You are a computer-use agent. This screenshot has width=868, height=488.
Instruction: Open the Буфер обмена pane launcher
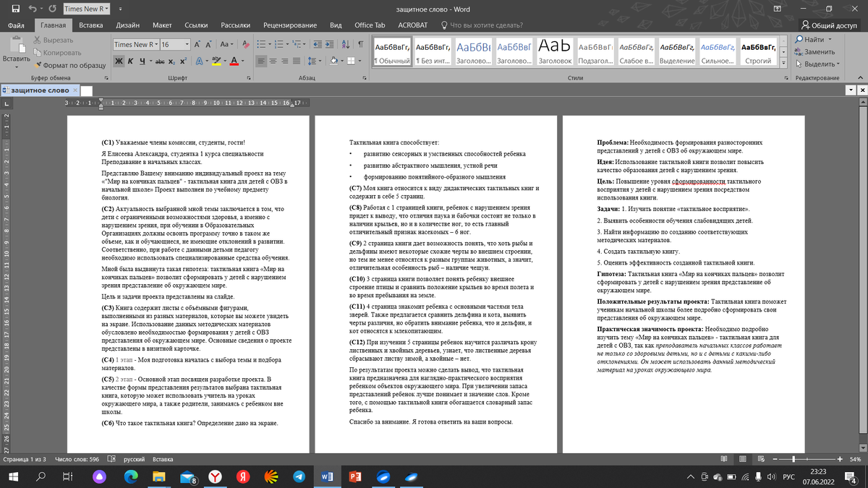coord(106,77)
